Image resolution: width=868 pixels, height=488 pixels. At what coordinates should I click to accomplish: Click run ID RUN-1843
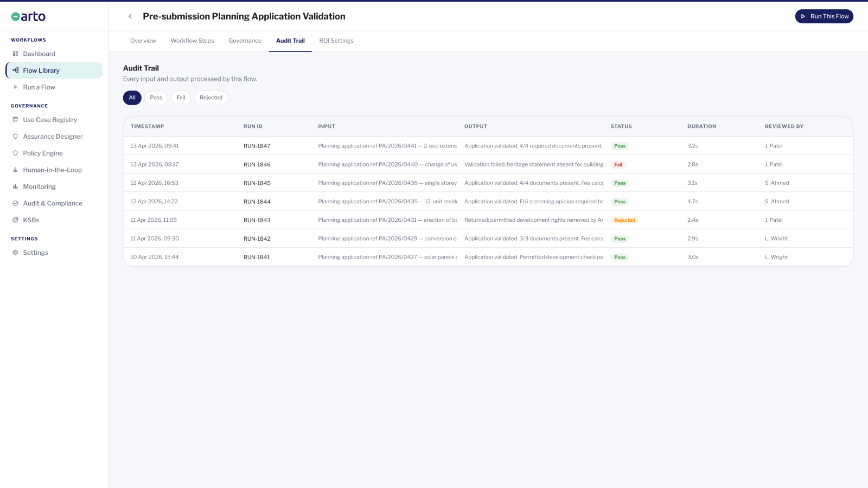coord(257,220)
